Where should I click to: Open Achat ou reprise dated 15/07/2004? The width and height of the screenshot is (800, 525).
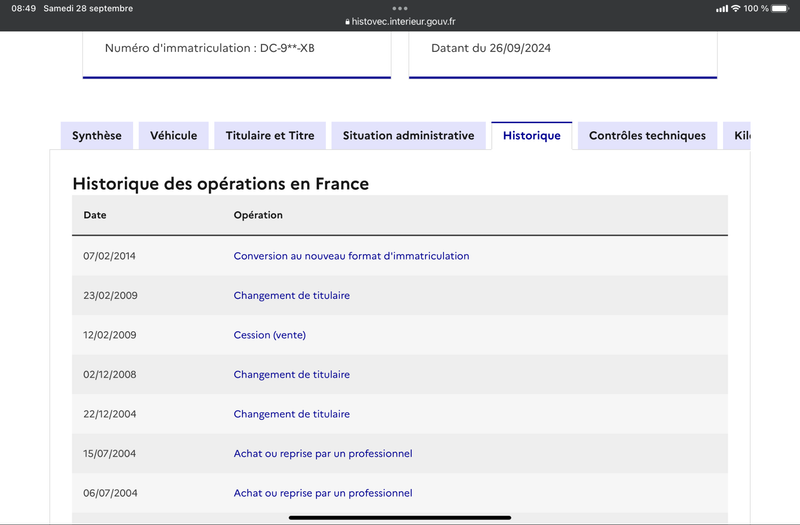[x=323, y=454]
